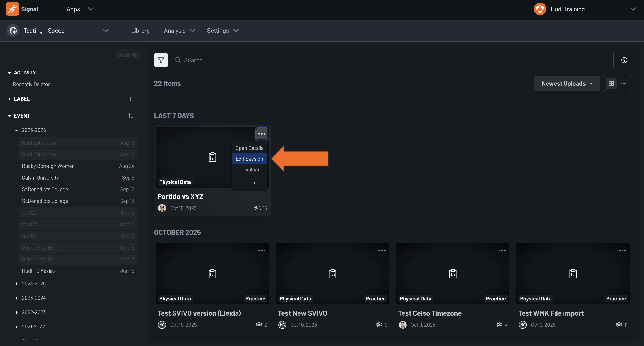
Task: Click the Hudl Training avatar icon
Action: coord(540,9)
